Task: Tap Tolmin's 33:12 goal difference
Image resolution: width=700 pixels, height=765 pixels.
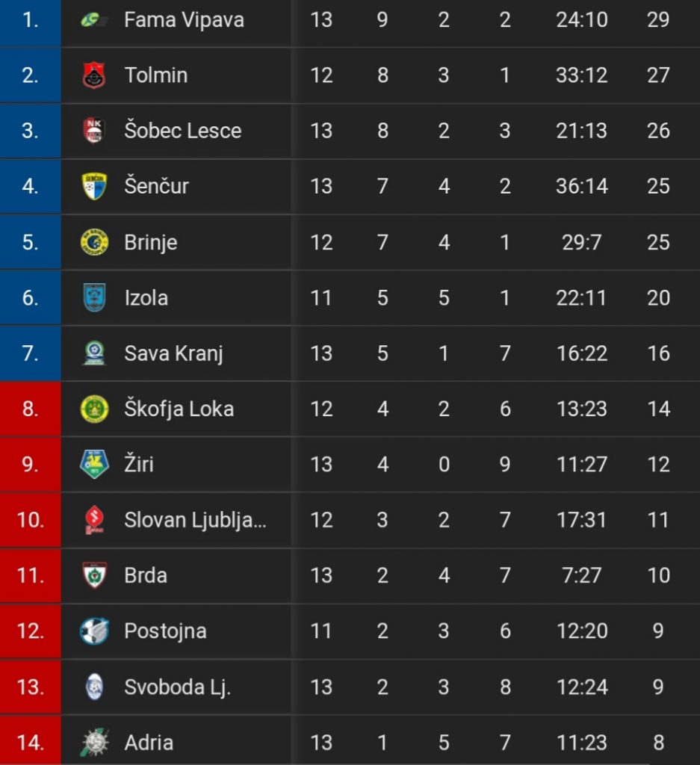Action: [581, 75]
